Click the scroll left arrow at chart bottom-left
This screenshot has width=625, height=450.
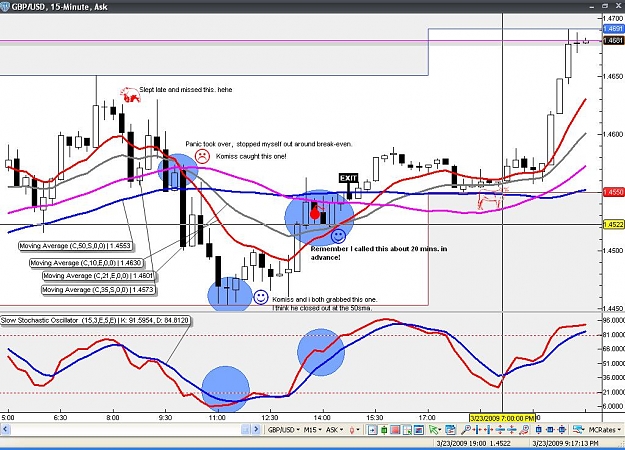click(5, 430)
